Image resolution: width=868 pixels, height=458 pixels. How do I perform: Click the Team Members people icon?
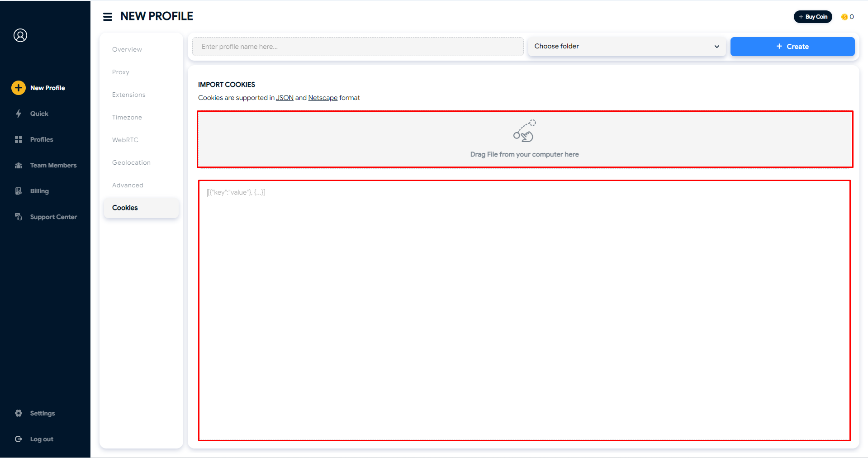tap(19, 165)
